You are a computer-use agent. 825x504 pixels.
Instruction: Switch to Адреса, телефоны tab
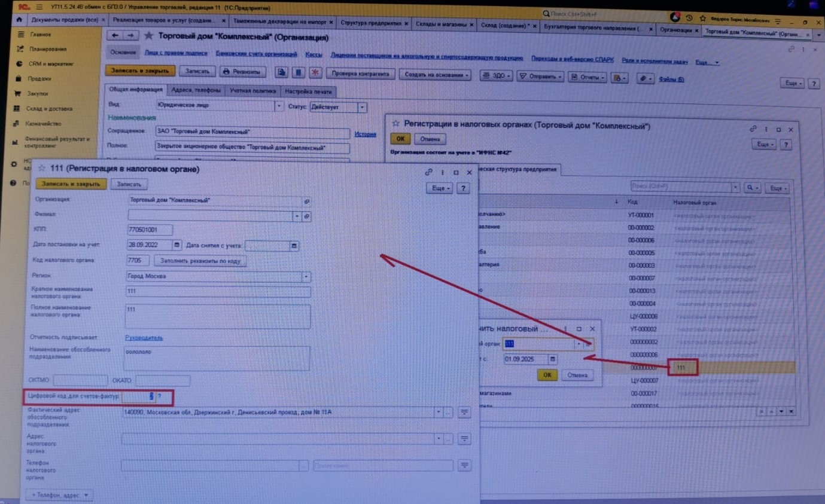point(196,91)
